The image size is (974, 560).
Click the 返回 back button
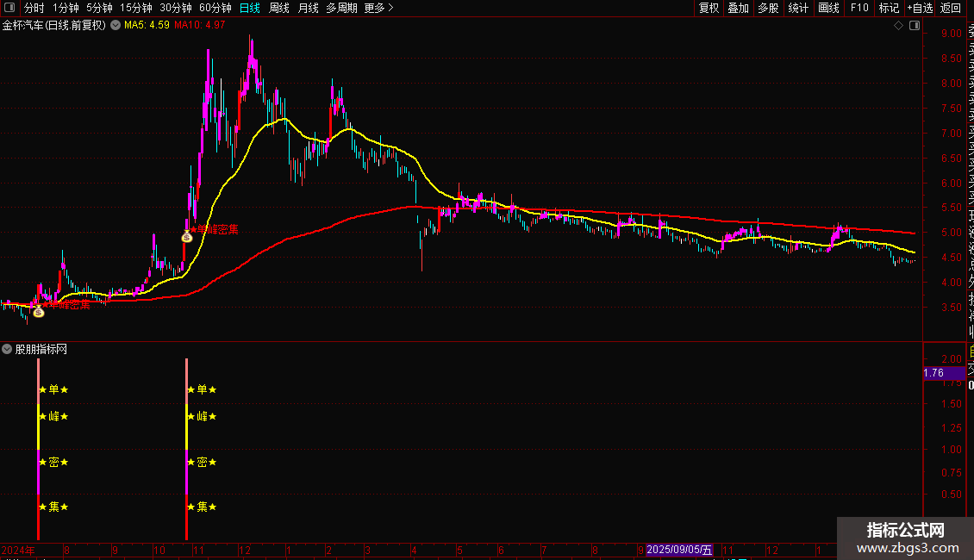[x=951, y=8]
